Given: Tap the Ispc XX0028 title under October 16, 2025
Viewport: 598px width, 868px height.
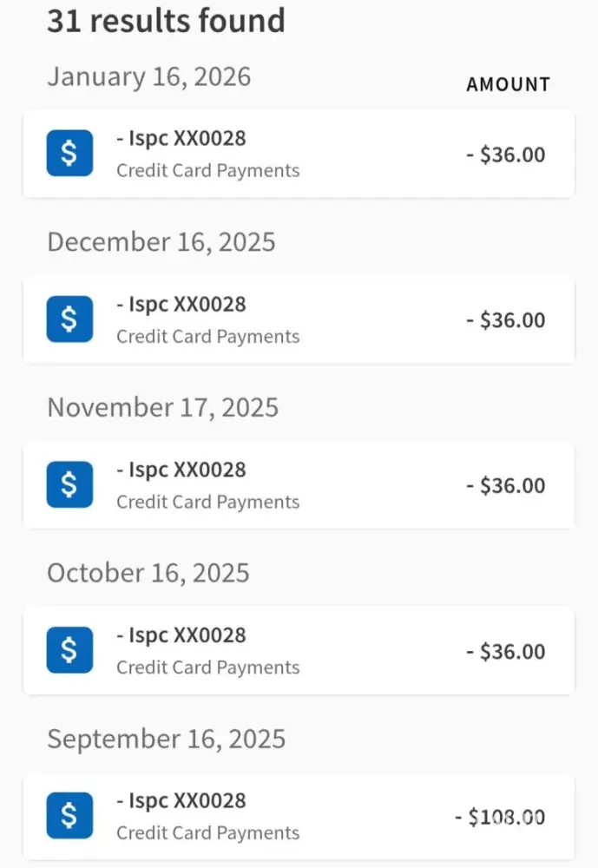Looking at the screenshot, I should 181,635.
